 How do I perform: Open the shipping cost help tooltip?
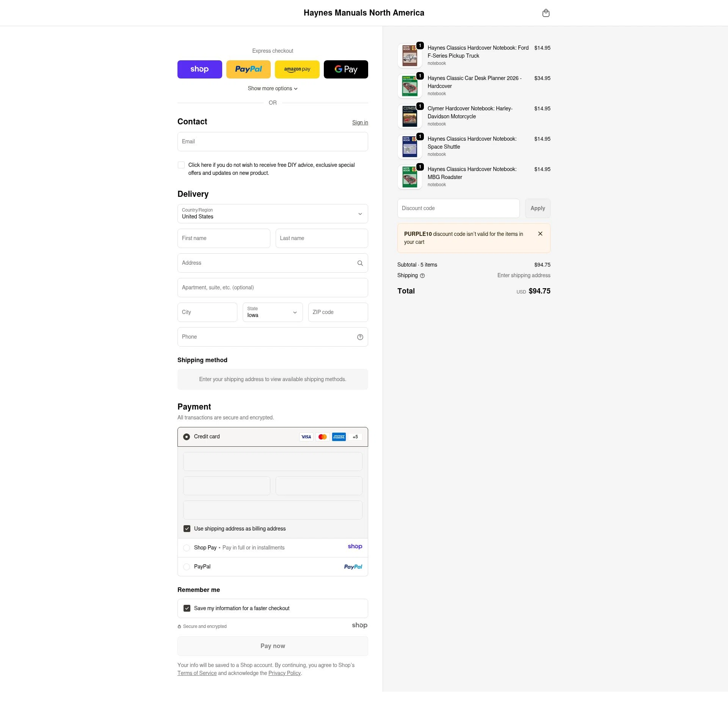click(422, 276)
